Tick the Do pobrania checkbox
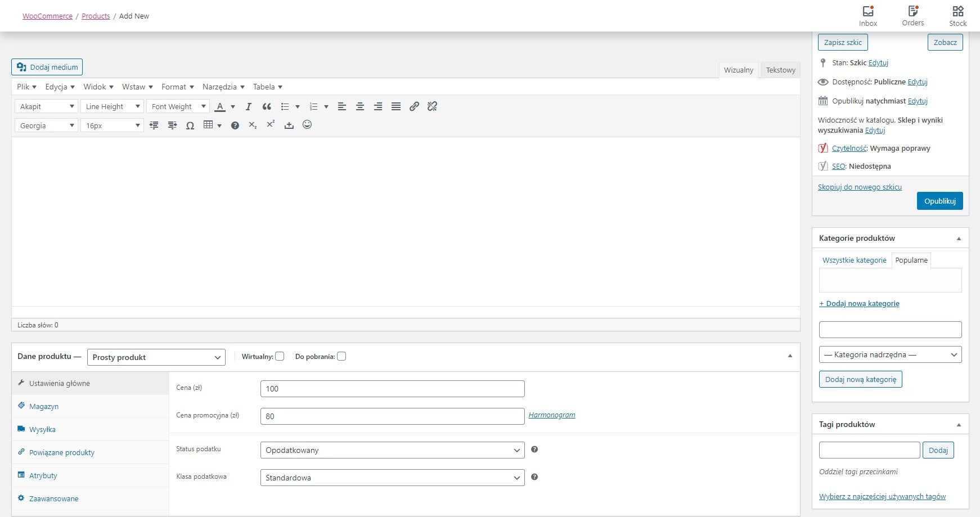Viewport: 980px width, 517px height. tap(341, 356)
